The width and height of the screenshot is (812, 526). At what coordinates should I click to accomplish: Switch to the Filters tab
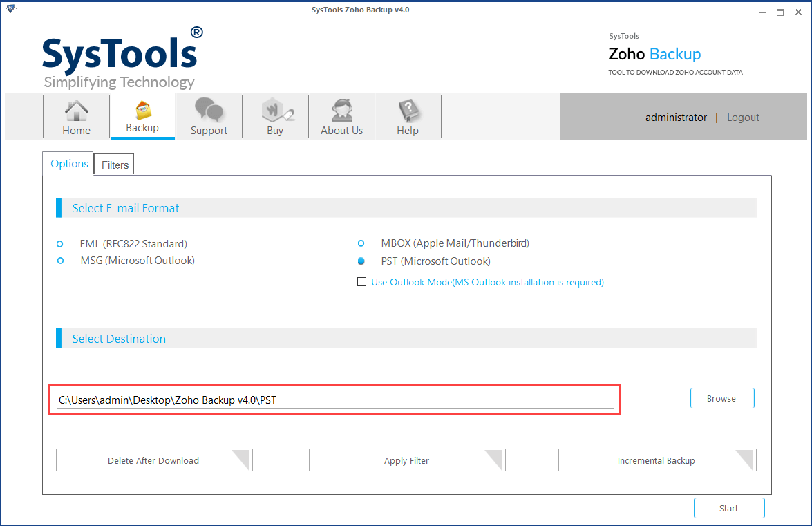click(115, 165)
